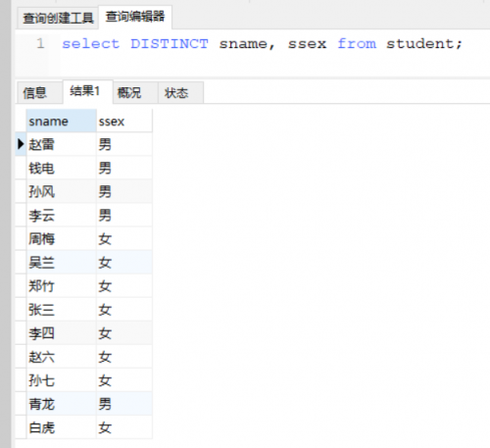
Task: Click the 周梅 cell in results
Action: [61, 238]
